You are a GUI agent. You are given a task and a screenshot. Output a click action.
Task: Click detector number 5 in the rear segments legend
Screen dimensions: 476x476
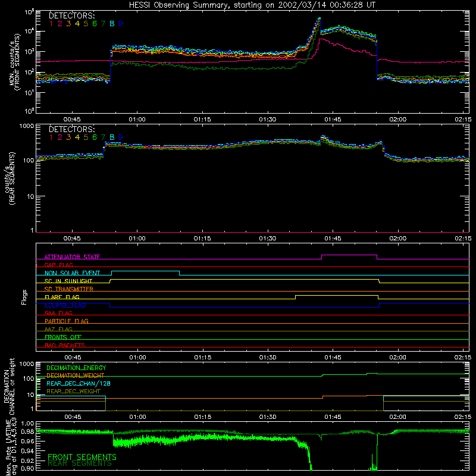(x=86, y=137)
